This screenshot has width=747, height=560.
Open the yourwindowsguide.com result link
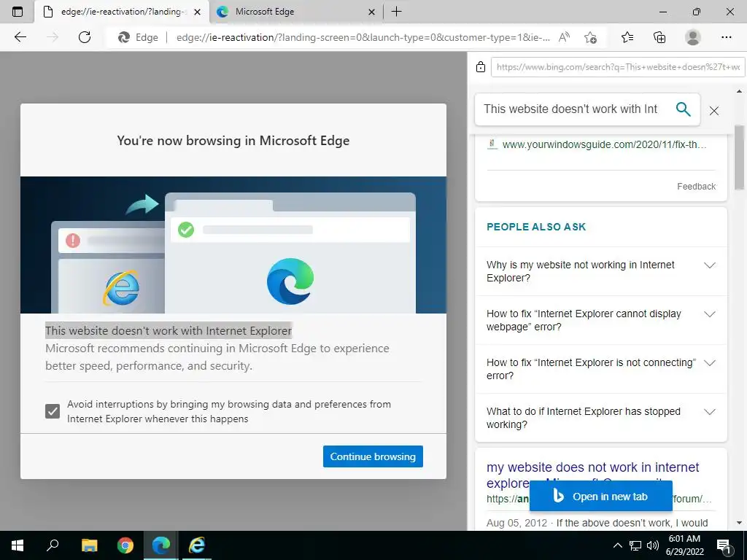click(x=604, y=144)
